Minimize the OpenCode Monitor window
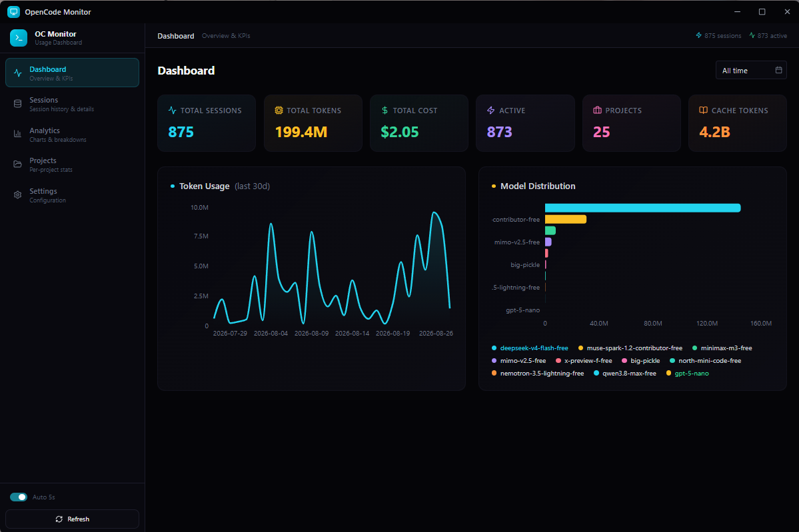This screenshot has height=532, width=799. tap(737, 12)
